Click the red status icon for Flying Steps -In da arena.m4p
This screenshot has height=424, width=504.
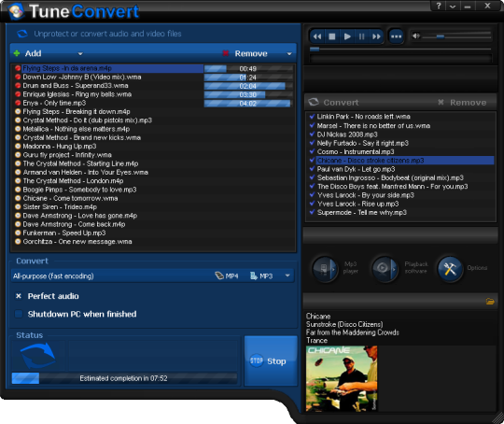(18, 68)
